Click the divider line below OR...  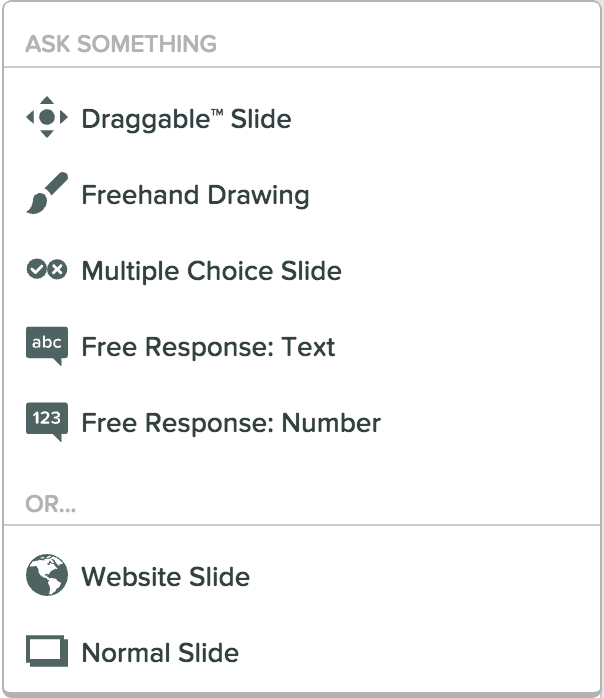click(x=302, y=525)
